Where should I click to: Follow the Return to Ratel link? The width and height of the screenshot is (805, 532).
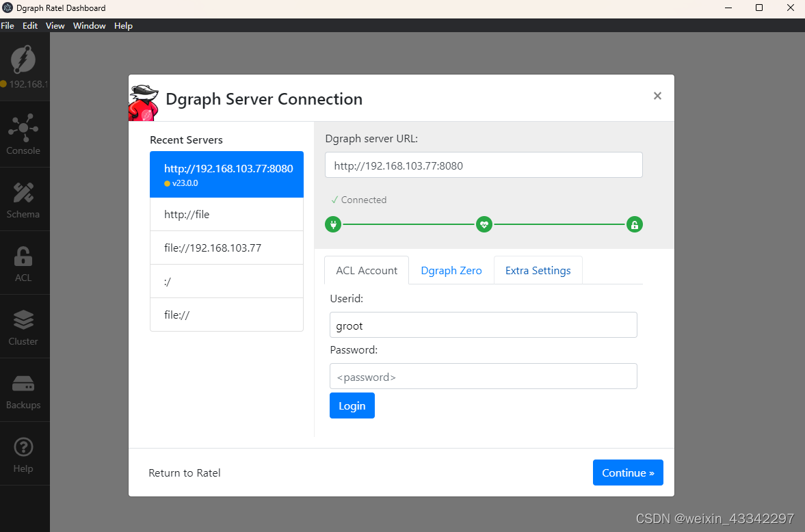pos(184,473)
